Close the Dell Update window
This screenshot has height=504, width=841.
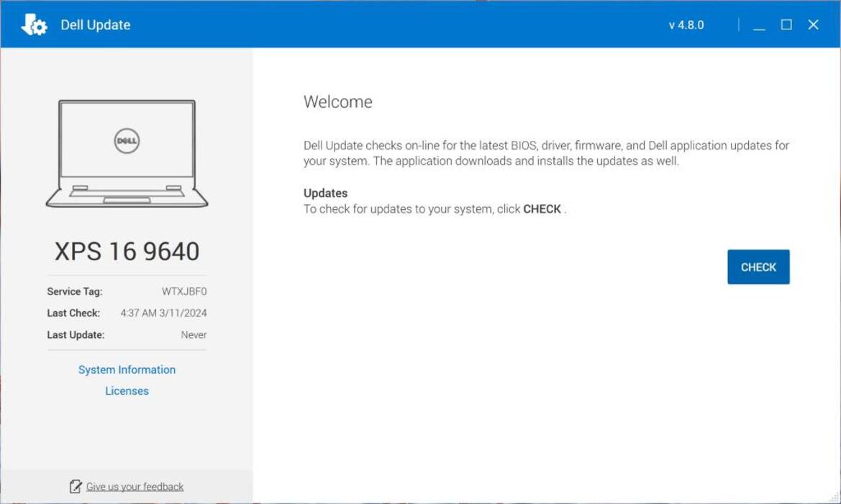pos(813,24)
